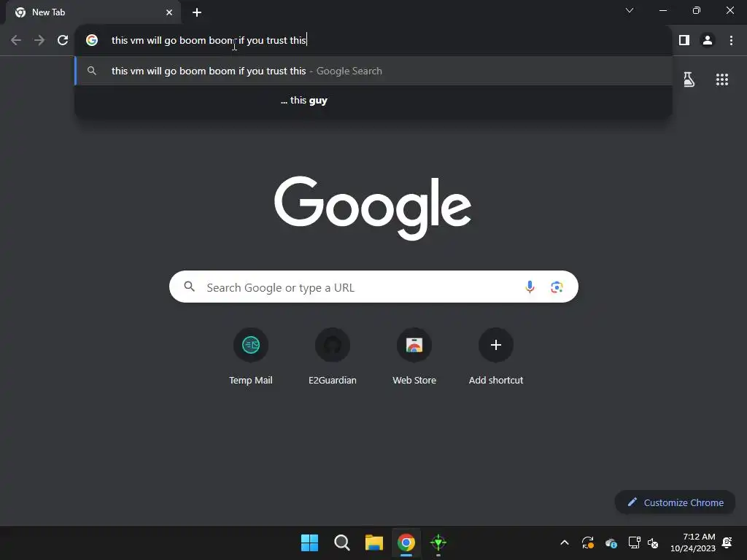Click the search icon in the suggestion row
The width and height of the screenshot is (747, 560).
point(92,71)
